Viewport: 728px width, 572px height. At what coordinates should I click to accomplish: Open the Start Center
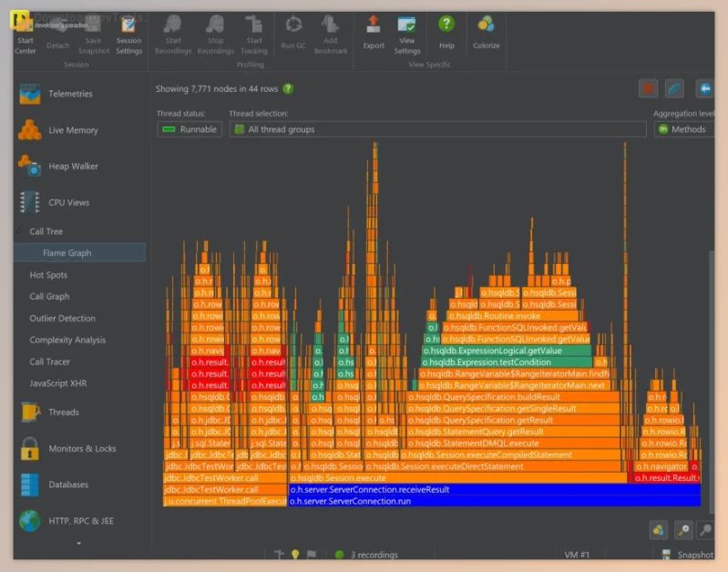coord(25,34)
